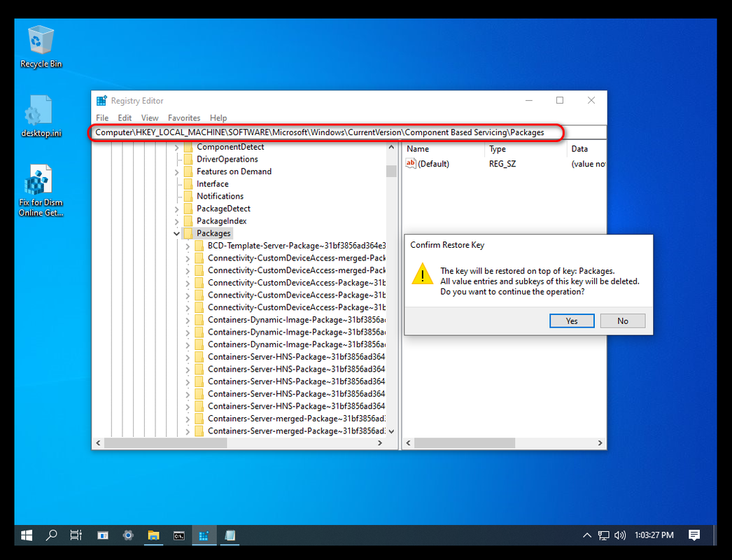Expand the Features on Demand key
The image size is (732, 560).
176,172
